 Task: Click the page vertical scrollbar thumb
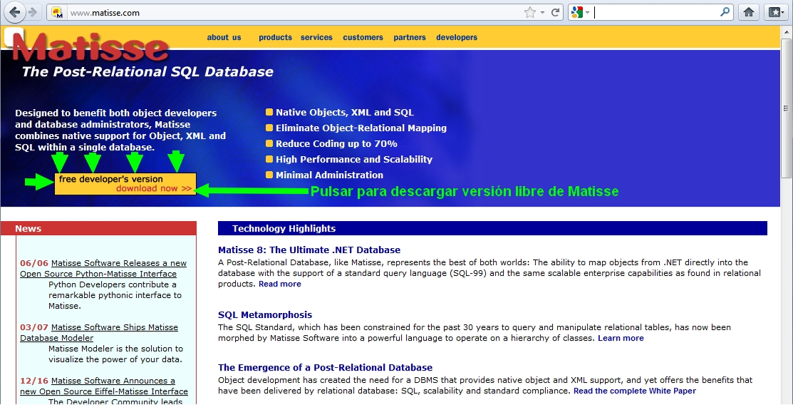pyautogui.click(x=785, y=109)
